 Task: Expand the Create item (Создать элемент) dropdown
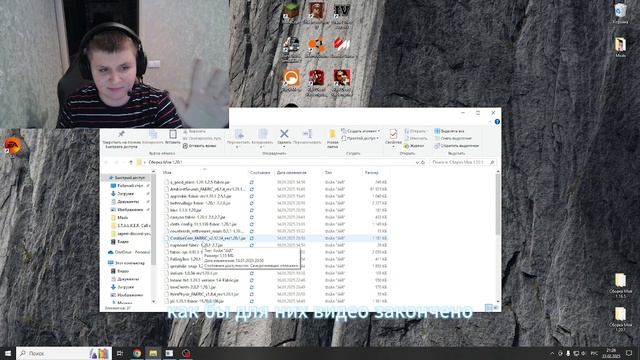click(x=361, y=131)
